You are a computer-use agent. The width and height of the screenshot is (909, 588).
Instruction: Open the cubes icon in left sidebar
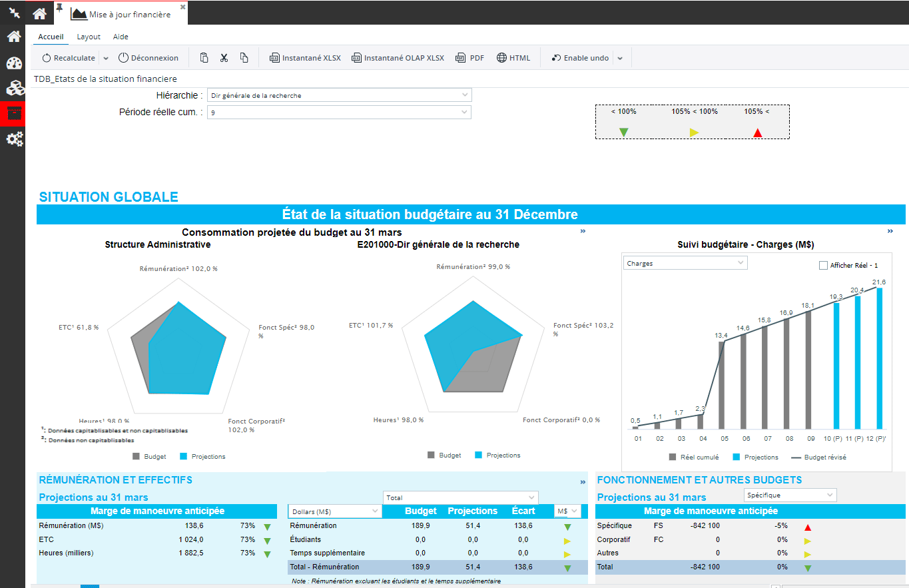(x=14, y=88)
